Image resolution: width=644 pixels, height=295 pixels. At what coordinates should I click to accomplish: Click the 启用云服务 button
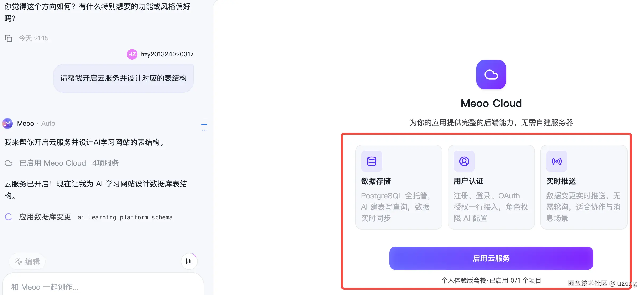point(491,258)
